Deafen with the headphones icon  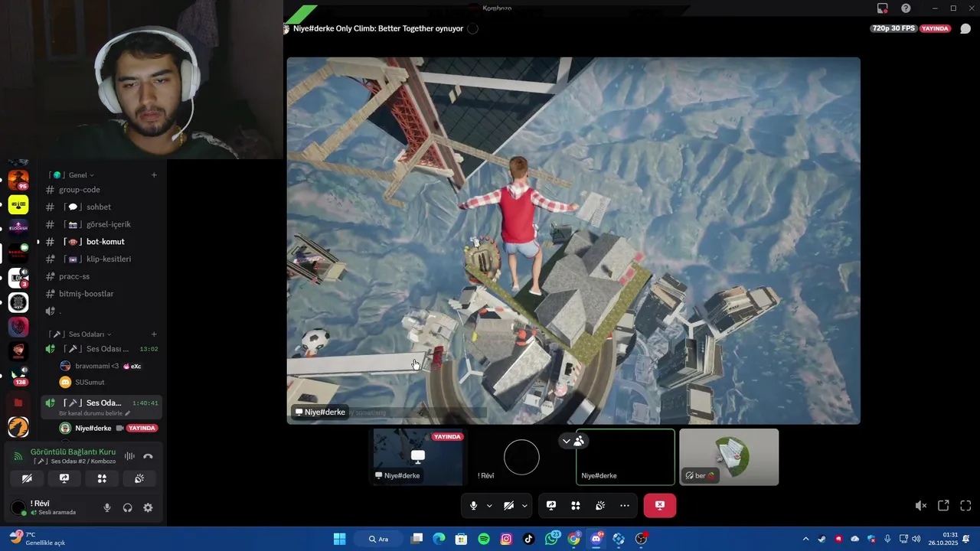128,507
